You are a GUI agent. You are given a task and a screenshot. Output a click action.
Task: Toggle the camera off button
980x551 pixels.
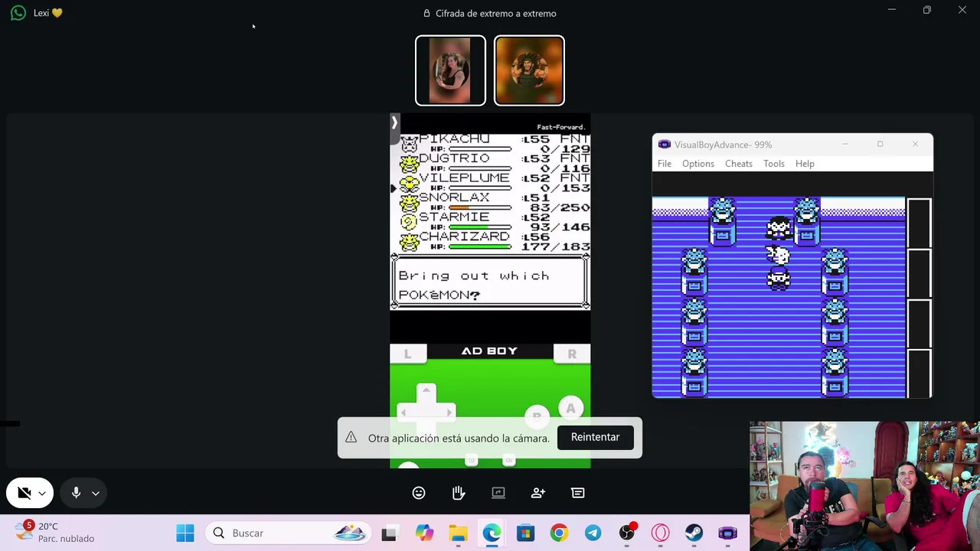coord(24,494)
